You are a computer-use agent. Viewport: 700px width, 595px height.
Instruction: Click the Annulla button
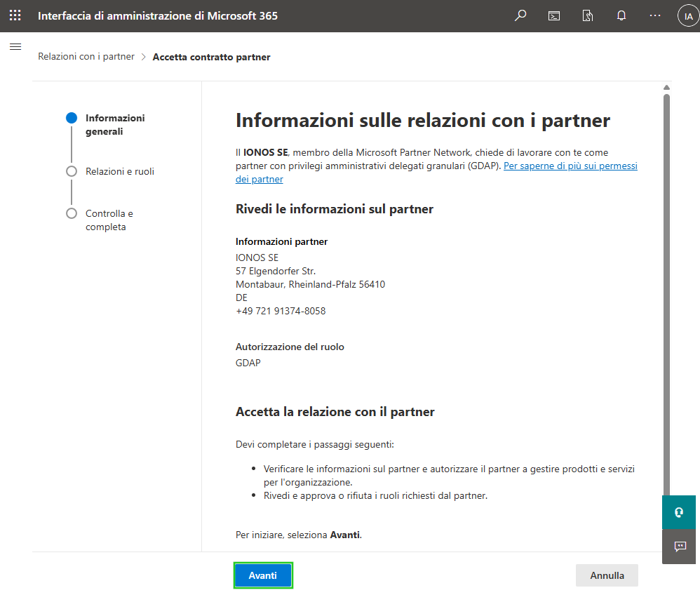coord(607,575)
